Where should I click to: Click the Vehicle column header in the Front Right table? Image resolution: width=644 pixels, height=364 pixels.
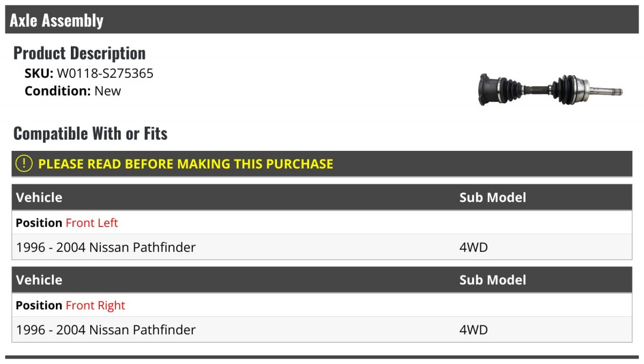[39, 280]
